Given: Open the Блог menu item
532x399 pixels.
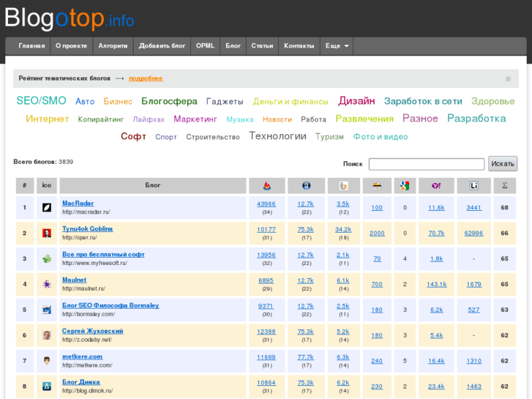Looking at the screenshot, I should (233, 46).
